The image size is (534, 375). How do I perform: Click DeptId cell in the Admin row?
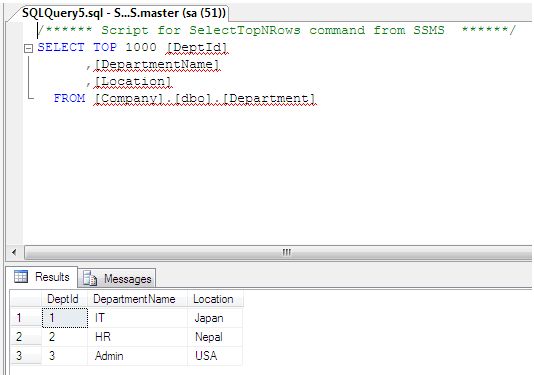[x=65, y=356]
